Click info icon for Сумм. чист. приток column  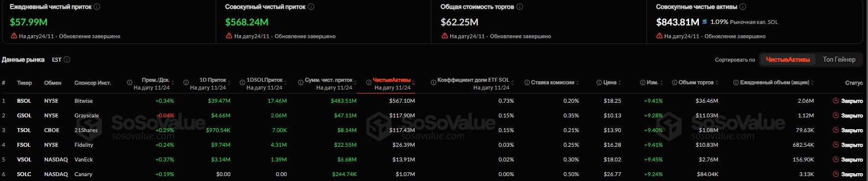tap(301, 82)
